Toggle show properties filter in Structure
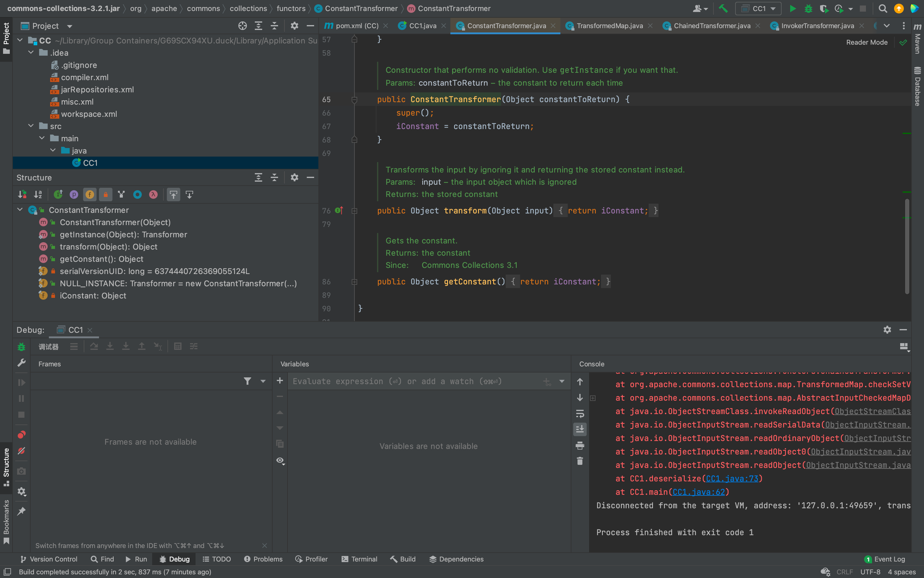This screenshot has width=924, height=578. (x=74, y=195)
